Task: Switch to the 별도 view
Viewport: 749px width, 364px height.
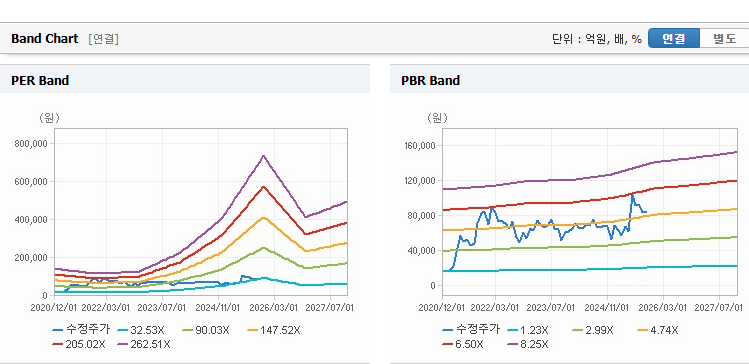Action: point(724,38)
